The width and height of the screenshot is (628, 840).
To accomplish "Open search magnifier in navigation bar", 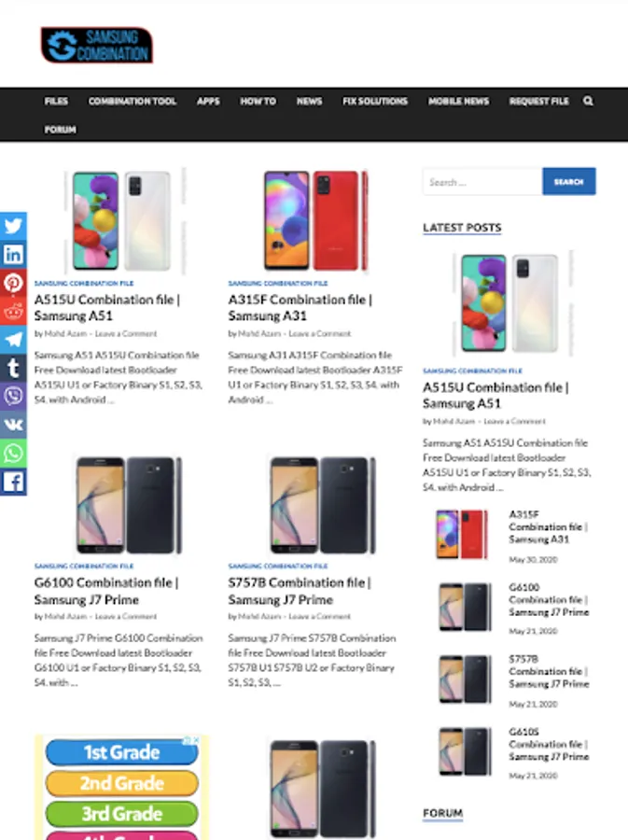I will pyautogui.click(x=588, y=101).
